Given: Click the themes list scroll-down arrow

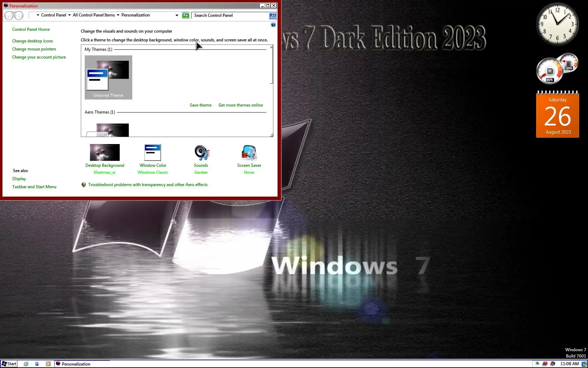Looking at the screenshot, I should tap(271, 135).
